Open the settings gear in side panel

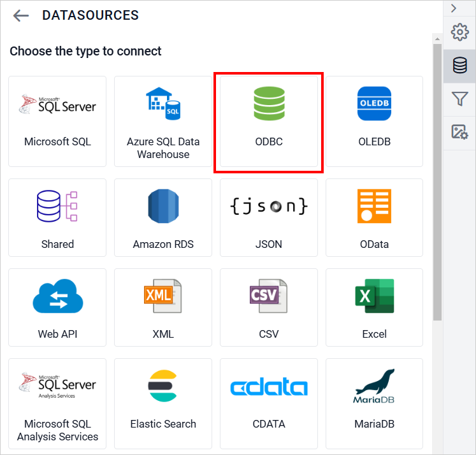[459, 32]
